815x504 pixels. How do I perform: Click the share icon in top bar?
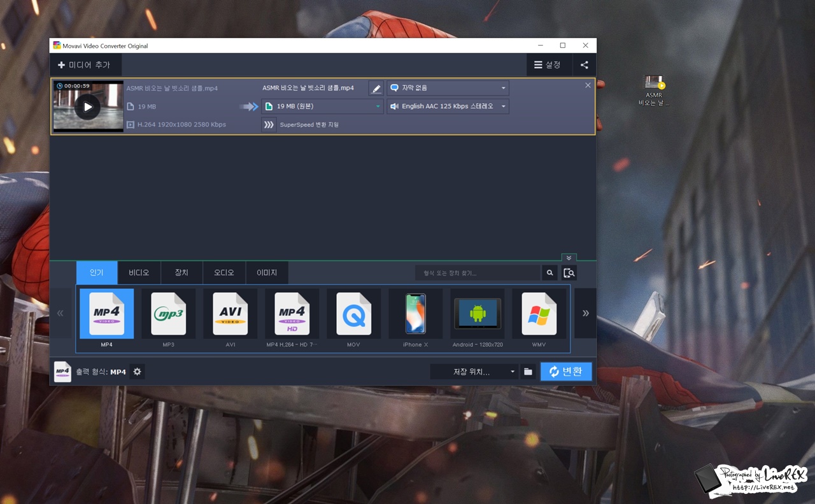coord(585,65)
